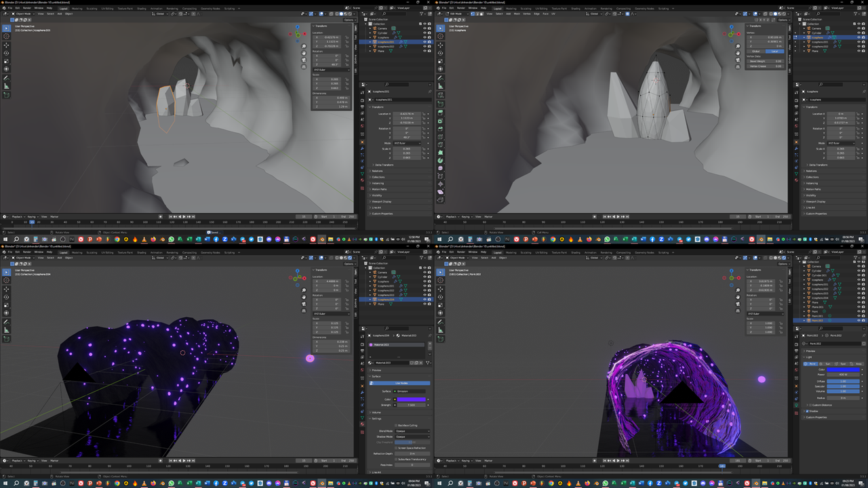Image resolution: width=868 pixels, height=488 pixels.
Task: Open Render menu in Material.003 window
Action: pyautogui.click(x=27, y=252)
